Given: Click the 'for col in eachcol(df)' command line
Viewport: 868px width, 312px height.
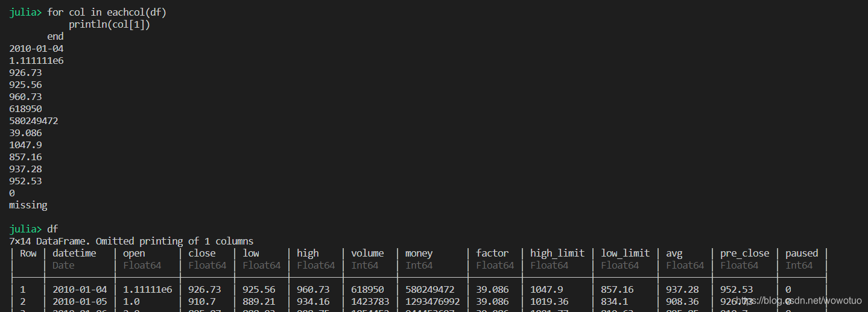Looking at the screenshot, I should pyautogui.click(x=106, y=13).
